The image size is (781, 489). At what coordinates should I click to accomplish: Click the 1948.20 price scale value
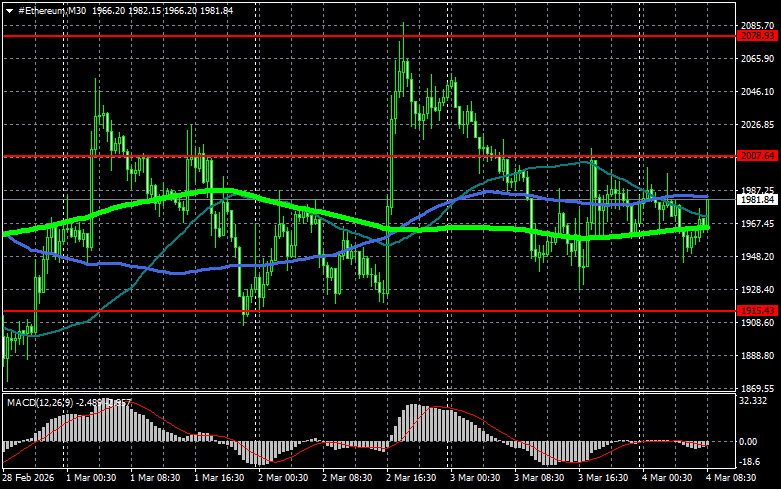pos(757,256)
